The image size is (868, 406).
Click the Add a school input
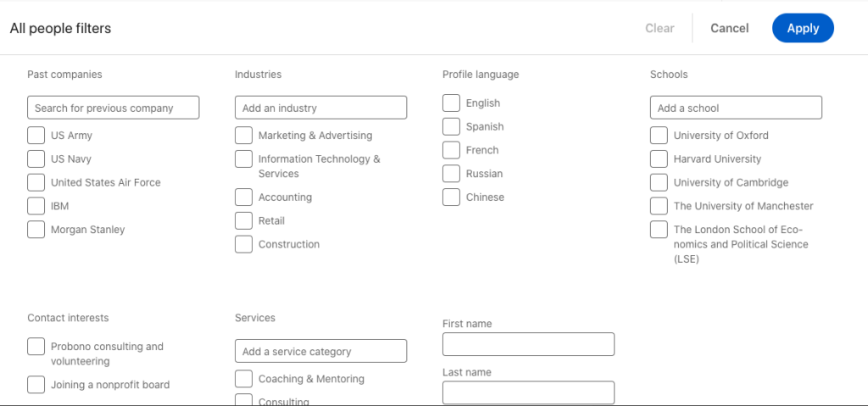point(736,108)
